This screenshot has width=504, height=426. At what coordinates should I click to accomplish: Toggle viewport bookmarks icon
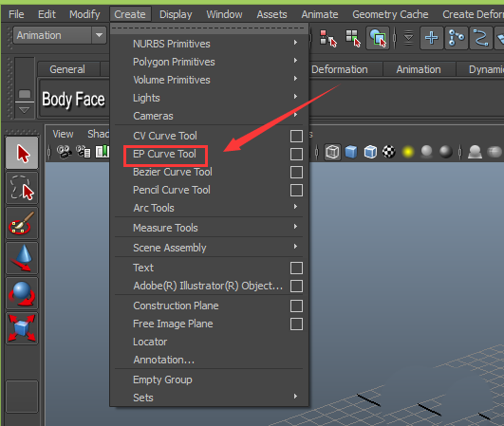(x=103, y=152)
